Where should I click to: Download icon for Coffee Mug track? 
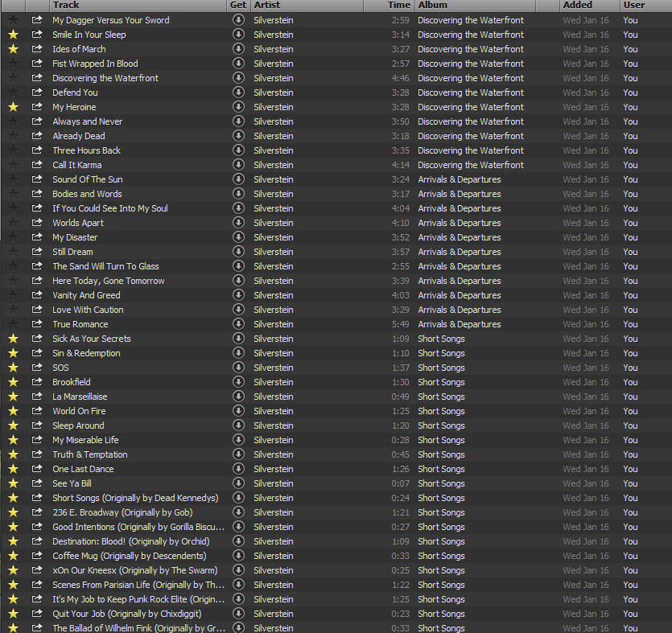[238, 556]
